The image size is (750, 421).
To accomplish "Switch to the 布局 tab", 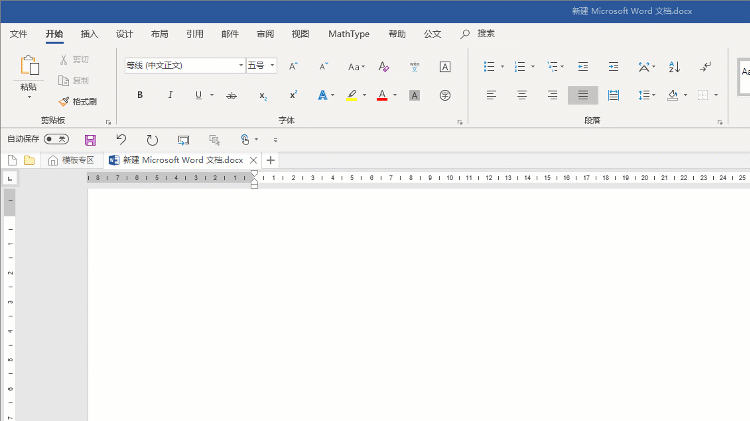I will pyautogui.click(x=159, y=34).
